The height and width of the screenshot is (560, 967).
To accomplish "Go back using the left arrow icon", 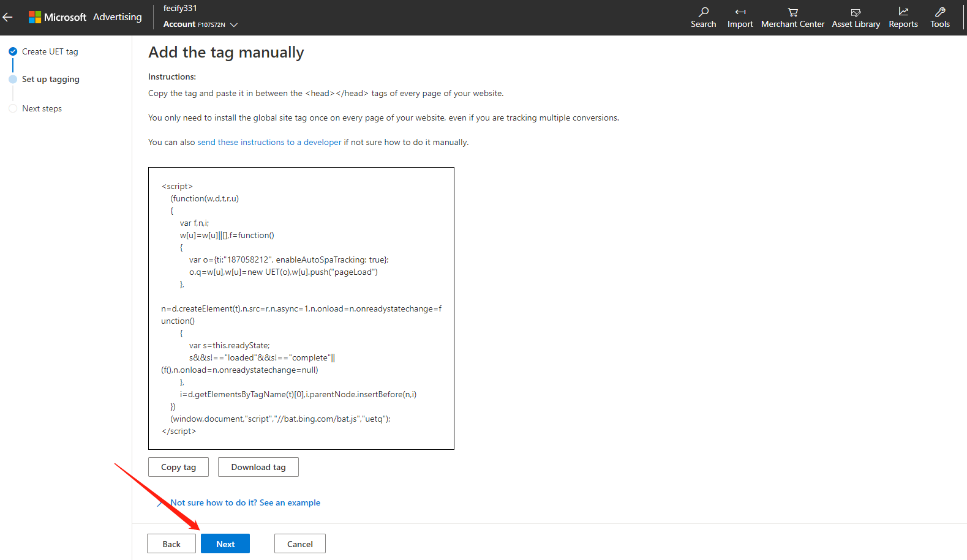I will pos(8,17).
